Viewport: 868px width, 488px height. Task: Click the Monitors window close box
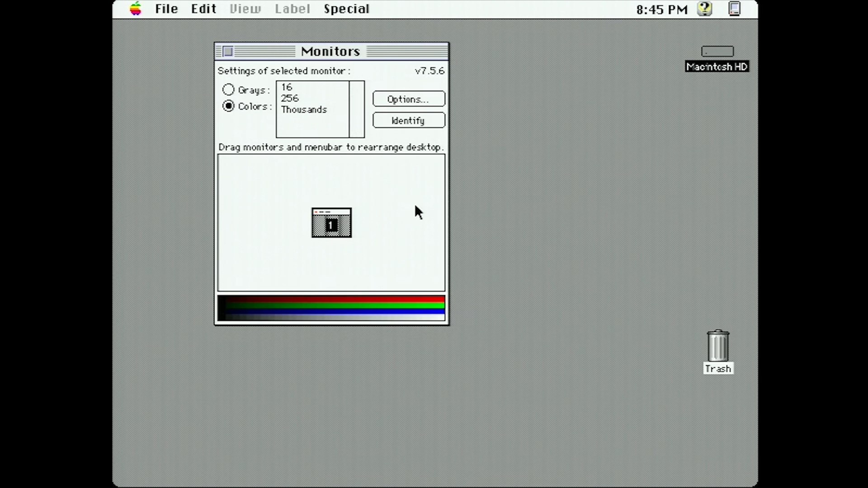coord(228,52)
